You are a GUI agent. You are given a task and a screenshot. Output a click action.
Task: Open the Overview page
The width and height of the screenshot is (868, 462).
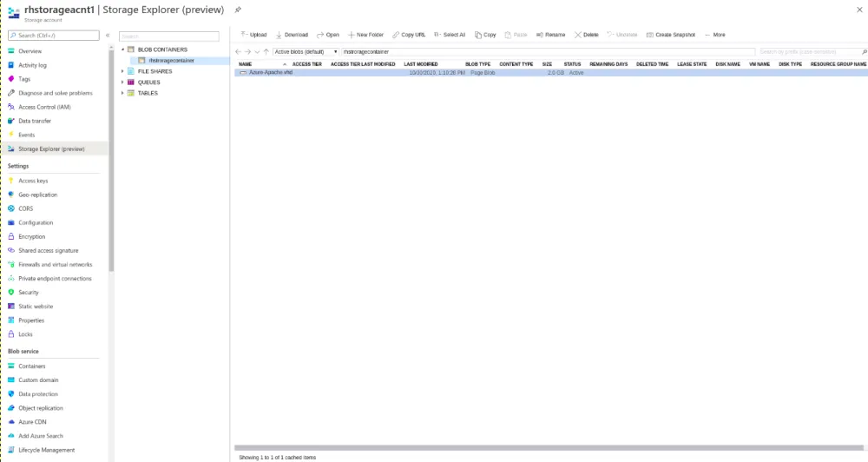[30, 51]
